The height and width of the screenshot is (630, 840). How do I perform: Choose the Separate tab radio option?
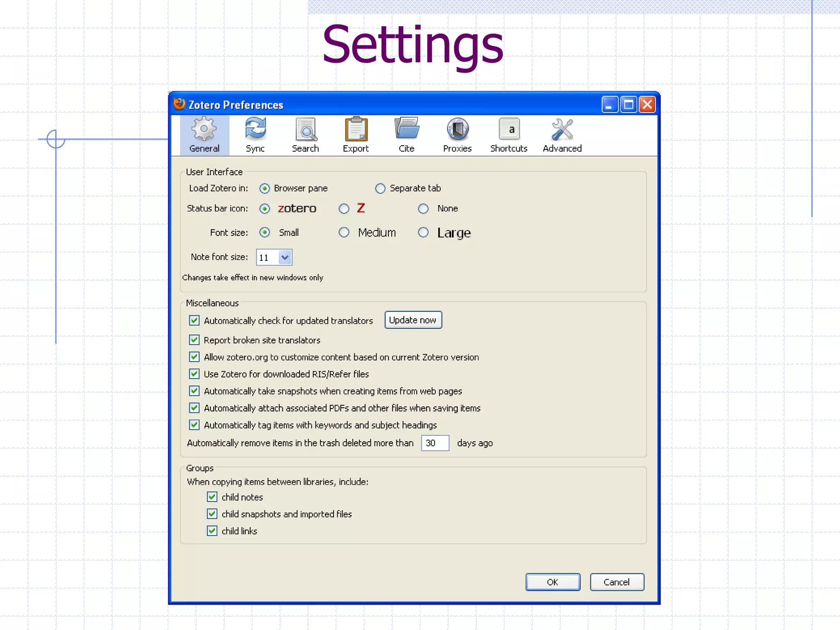[380, 189]
